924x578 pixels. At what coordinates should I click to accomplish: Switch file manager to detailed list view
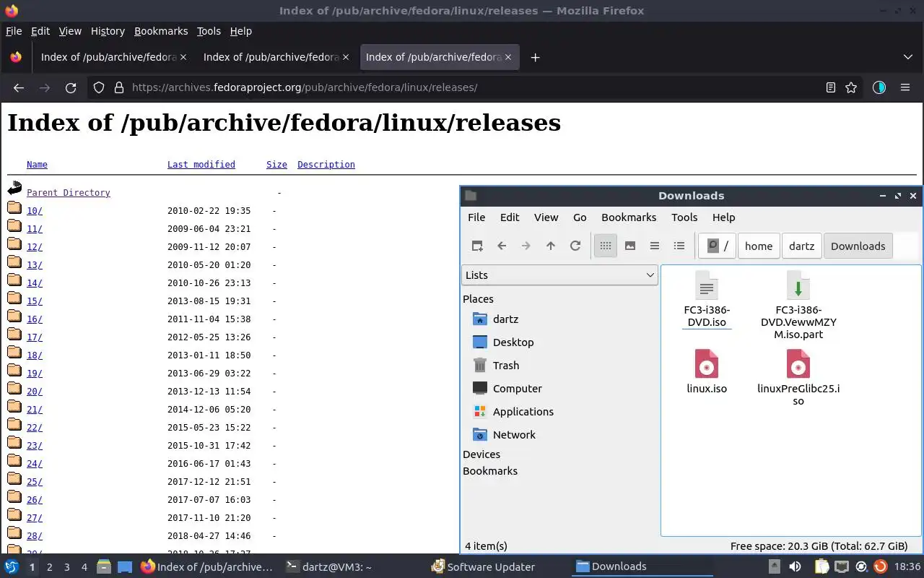(679, 246)
